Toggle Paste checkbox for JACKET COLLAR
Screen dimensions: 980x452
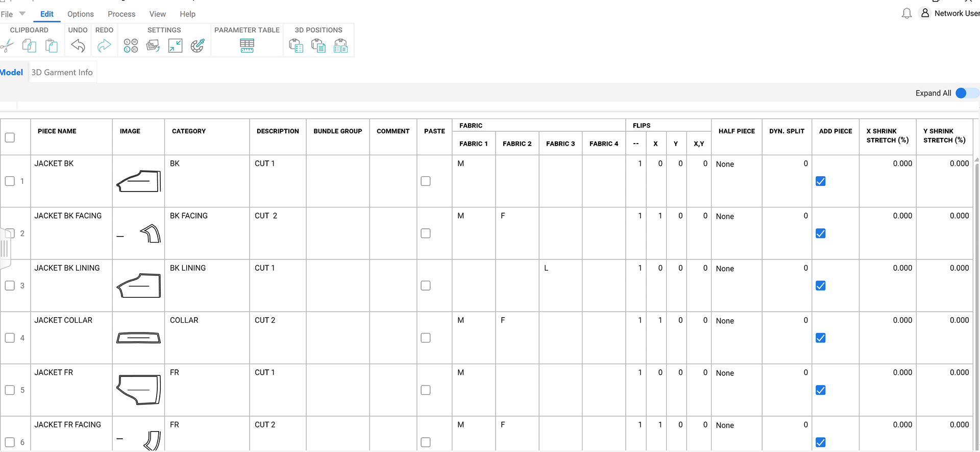[x=426, y=338]
